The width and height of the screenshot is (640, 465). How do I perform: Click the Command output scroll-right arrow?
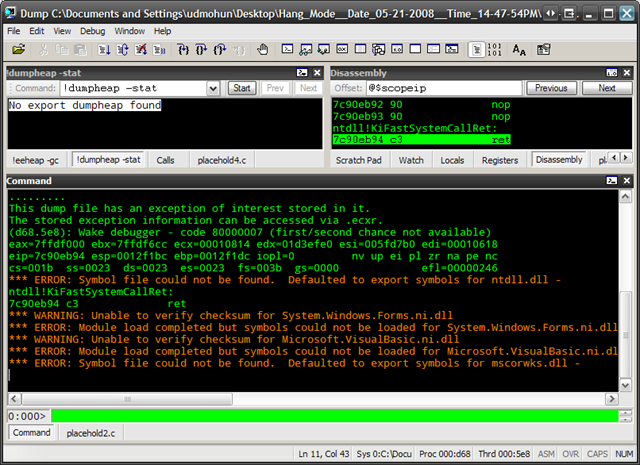pyautogui.click(x=611, y=398)
